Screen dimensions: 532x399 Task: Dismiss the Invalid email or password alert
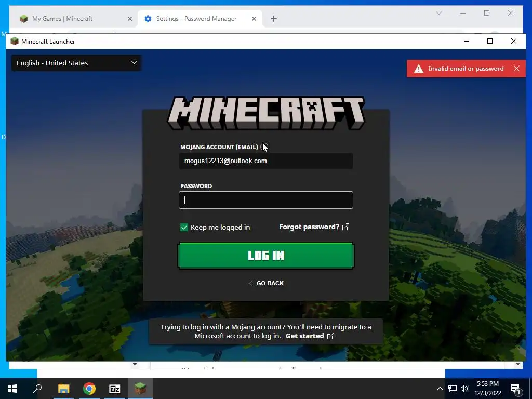point(516,69)
